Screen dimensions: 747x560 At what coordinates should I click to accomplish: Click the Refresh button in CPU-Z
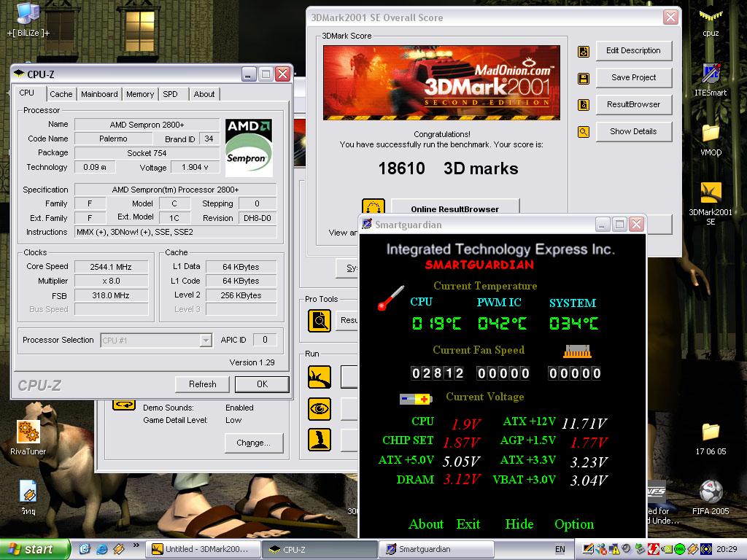click(203, 384)
